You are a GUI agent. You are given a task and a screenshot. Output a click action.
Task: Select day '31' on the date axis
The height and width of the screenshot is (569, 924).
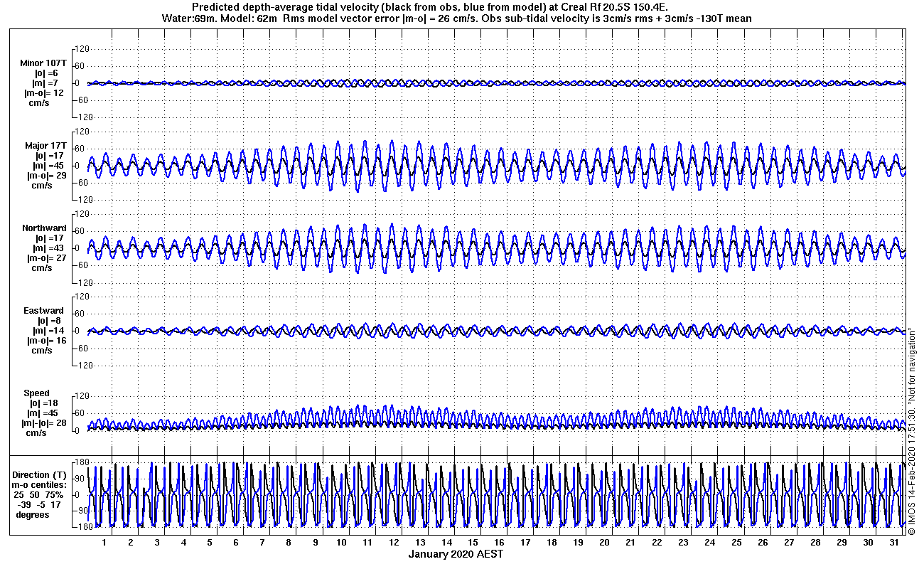[x=893, y=543]
